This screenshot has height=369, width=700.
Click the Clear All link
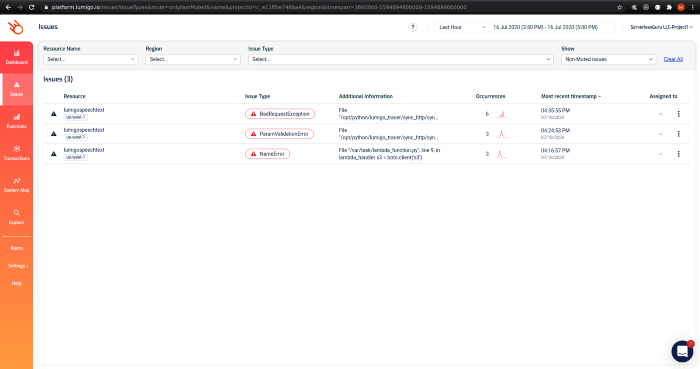[x=673, y=59]
